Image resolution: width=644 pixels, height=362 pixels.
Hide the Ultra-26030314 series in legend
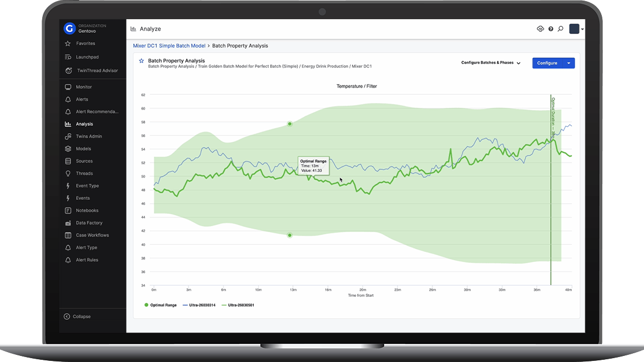[198, 305]
